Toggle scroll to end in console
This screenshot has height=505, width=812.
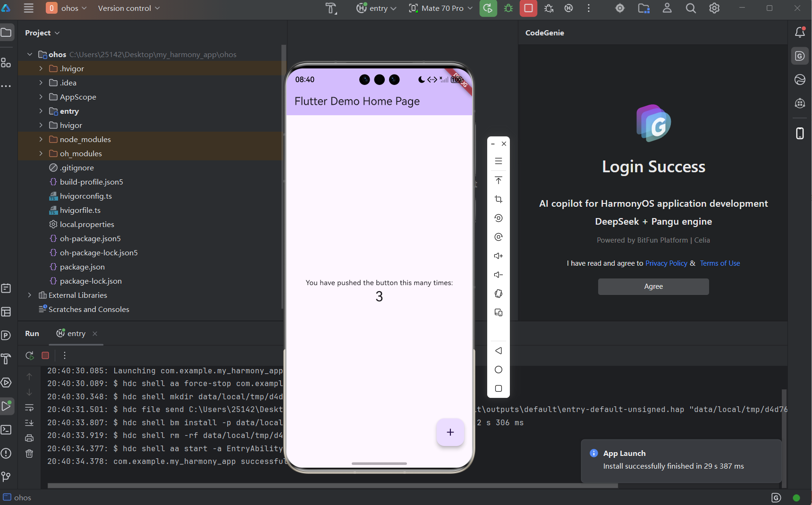pyautogui.click(x=29, y=422)
